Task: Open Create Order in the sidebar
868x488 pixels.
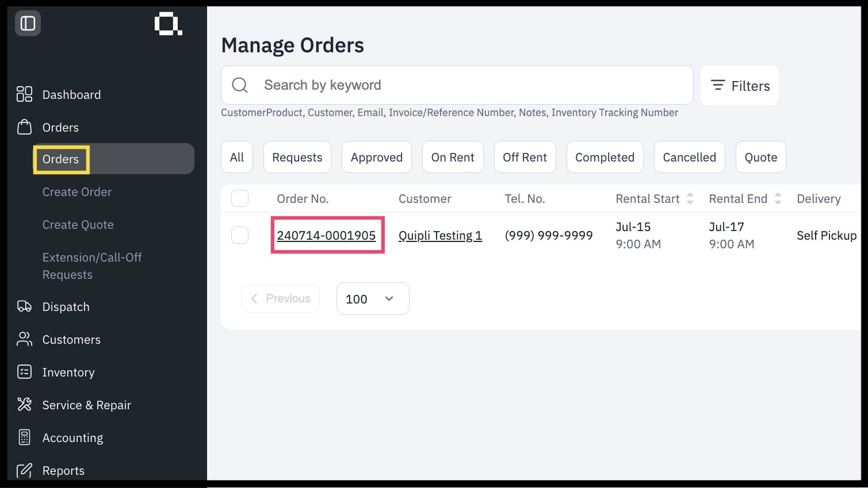Action: coord(77,192)
